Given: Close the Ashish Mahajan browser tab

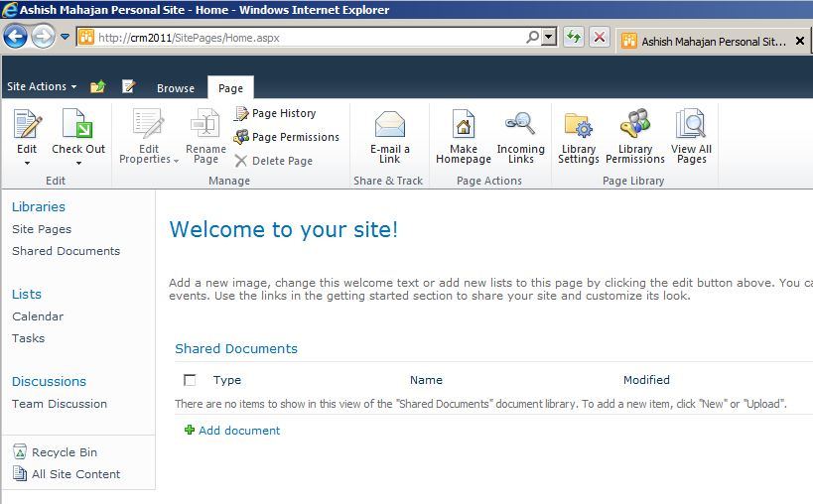Looking at the screenshot, I should pos(800,41).
